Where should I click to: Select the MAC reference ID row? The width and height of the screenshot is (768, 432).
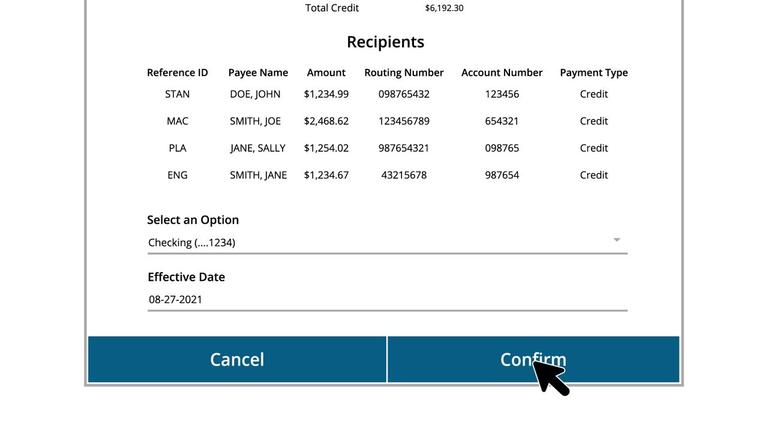(x=387, y=121)
